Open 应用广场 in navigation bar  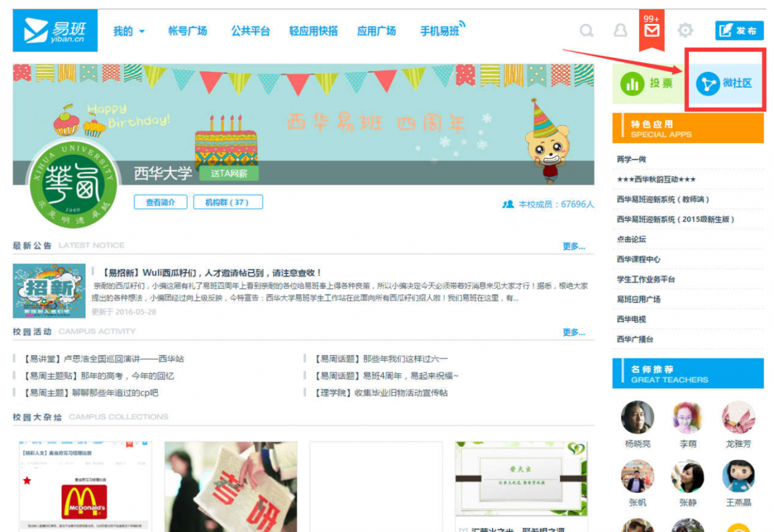click(x=376, y=31)
